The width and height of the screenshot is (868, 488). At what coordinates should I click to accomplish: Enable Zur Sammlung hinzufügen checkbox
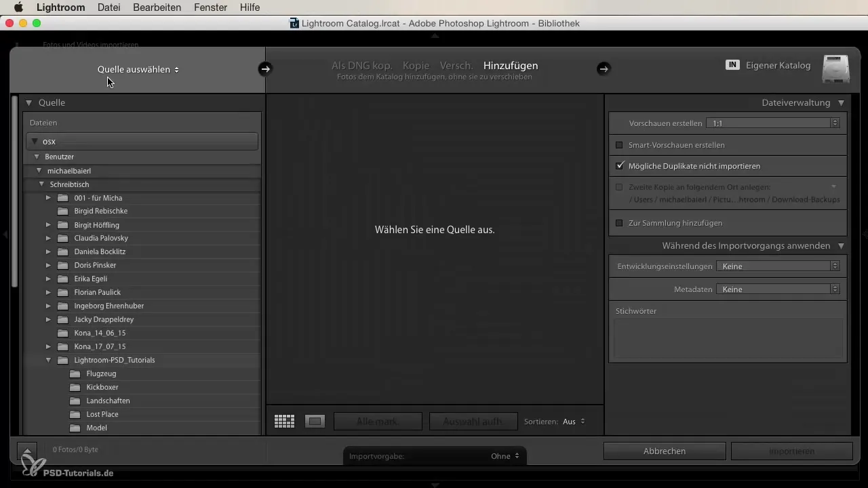tap(619, 222)
